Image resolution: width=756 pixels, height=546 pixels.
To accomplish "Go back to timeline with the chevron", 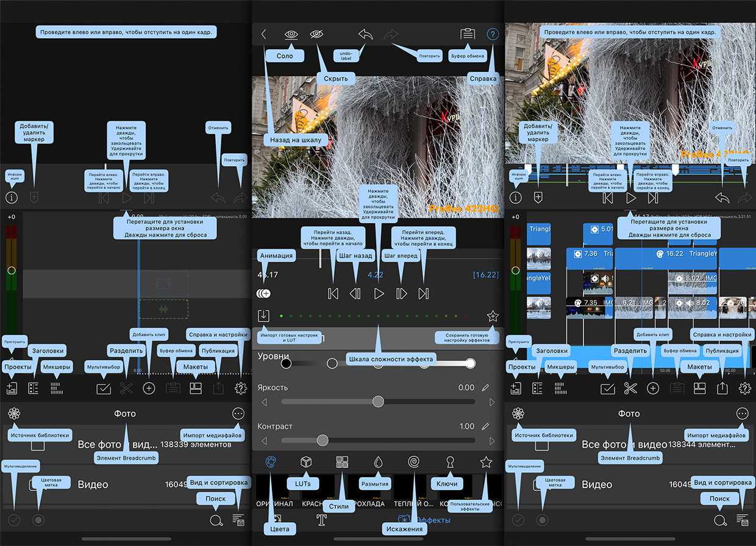I will pos(264,35).
